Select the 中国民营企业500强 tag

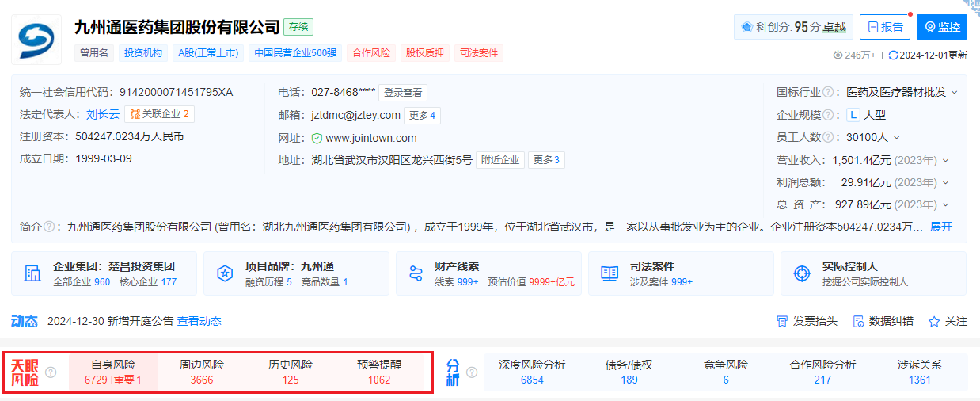tap(295, 53)
